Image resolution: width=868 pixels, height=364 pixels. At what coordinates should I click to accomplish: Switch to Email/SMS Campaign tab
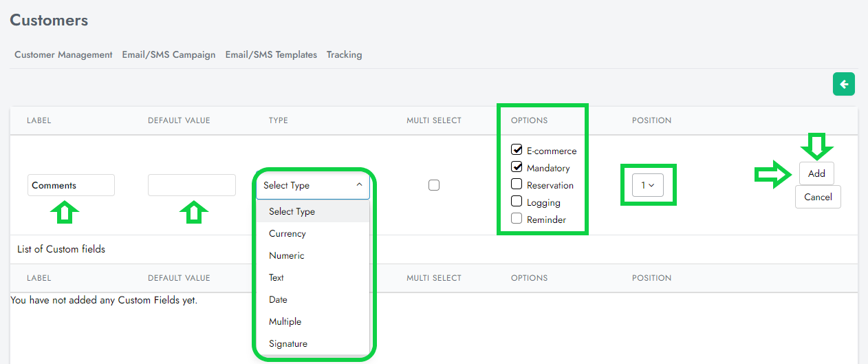click(169, 54)
